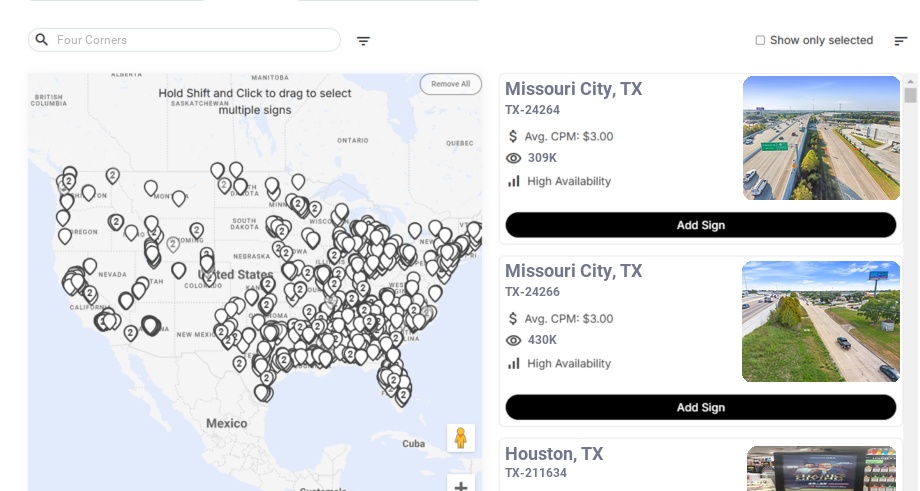This screenshot has height=491, width=920.
Task: Open the Houston TX-211634 photo thumbnail
Action: pos(821,469)
